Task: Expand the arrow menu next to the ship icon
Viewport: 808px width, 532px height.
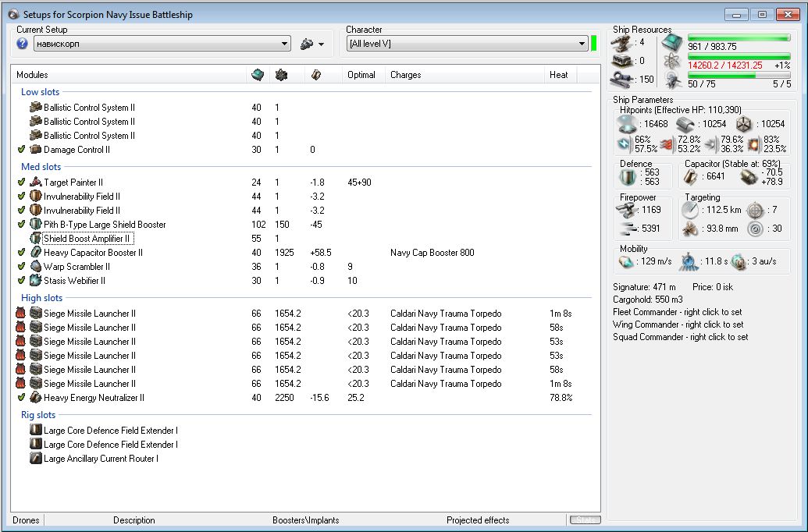Action: click(x=321, y=44)
